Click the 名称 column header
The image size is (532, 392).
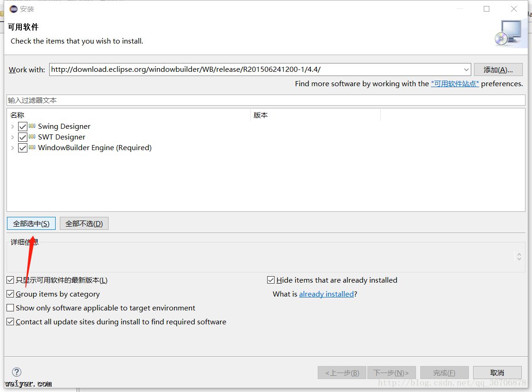(x=129, y=115)
